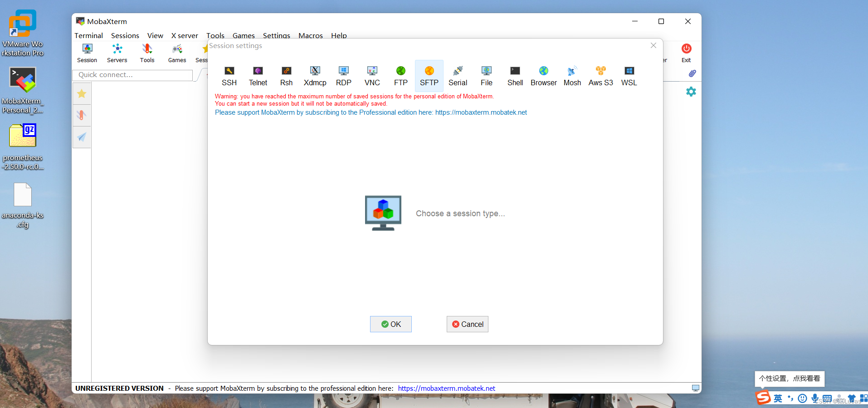Screen dimensions: 868x408
Task: Select Serial session type
Action: (x=458, y=76)
